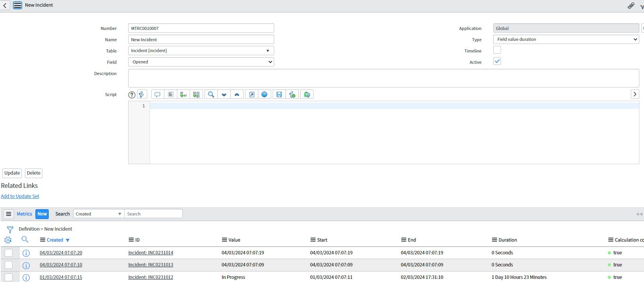Click the Update button
The height and width of the screenshot is (282, 644).
12,173
